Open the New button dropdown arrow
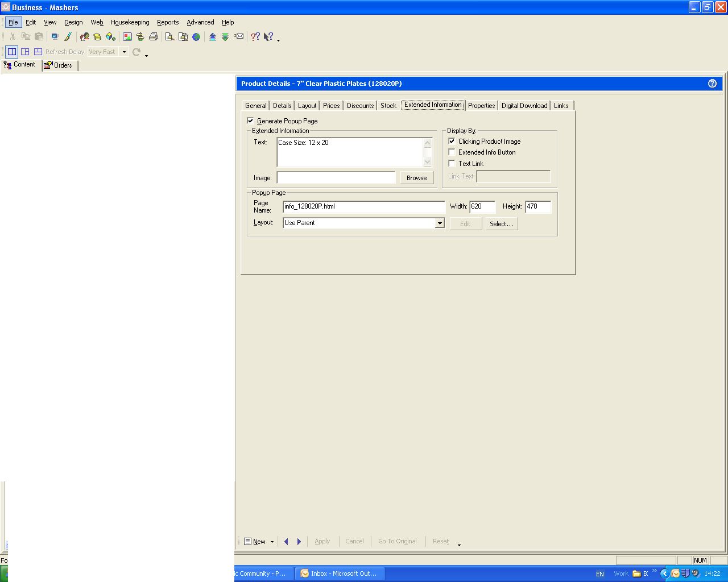Image resolution: width=728 pixels, height=582 pixels. pyautogui.click(x=272, y=542)
